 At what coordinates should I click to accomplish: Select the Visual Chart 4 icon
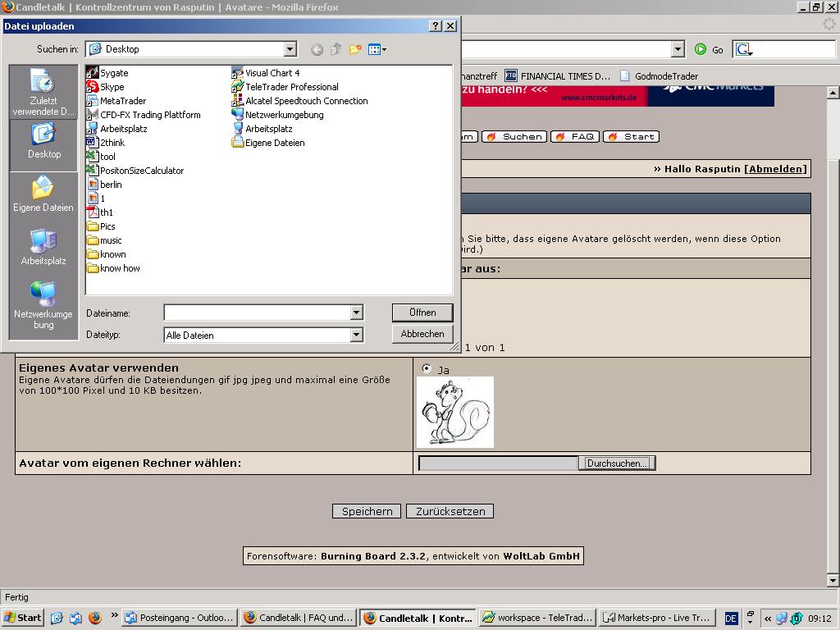238,73
